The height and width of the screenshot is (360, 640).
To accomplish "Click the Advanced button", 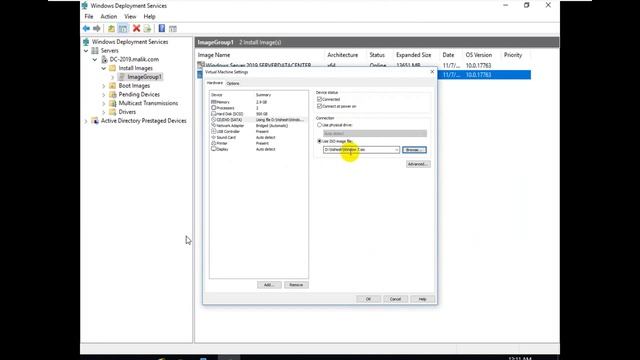I will [x=418, y=164].
